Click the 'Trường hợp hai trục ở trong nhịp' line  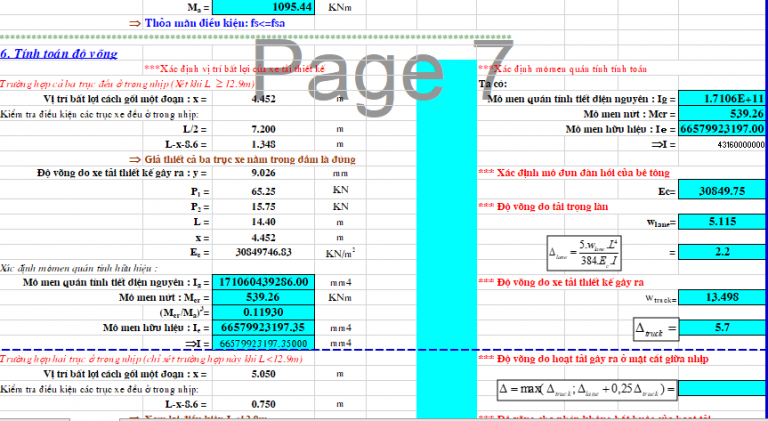coord(151,359)
